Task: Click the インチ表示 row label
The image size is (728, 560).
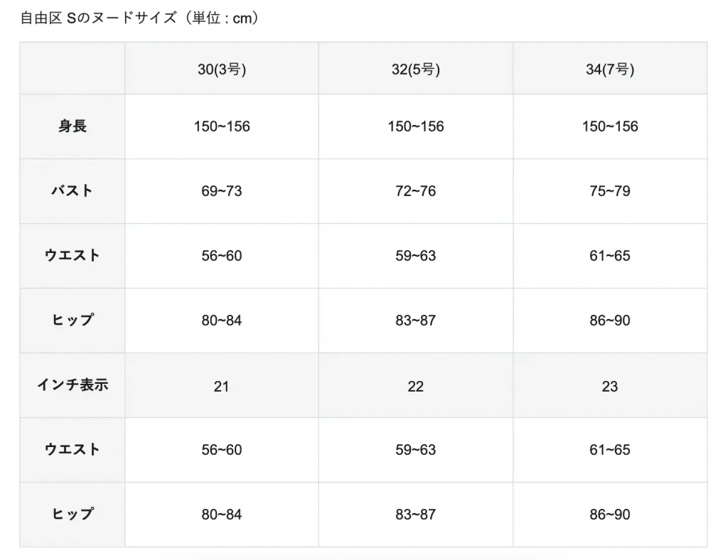Action: click(x=73, y=385)
